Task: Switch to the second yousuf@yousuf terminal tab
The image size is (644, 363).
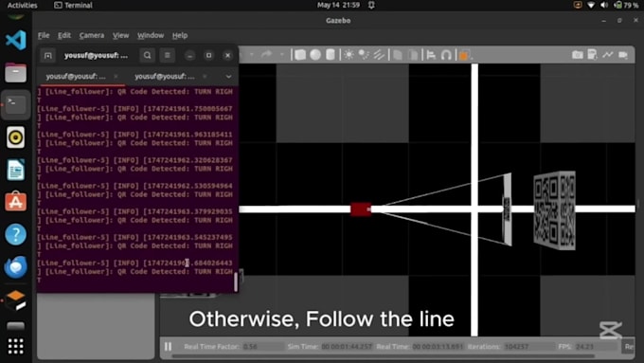Action: 165,77
